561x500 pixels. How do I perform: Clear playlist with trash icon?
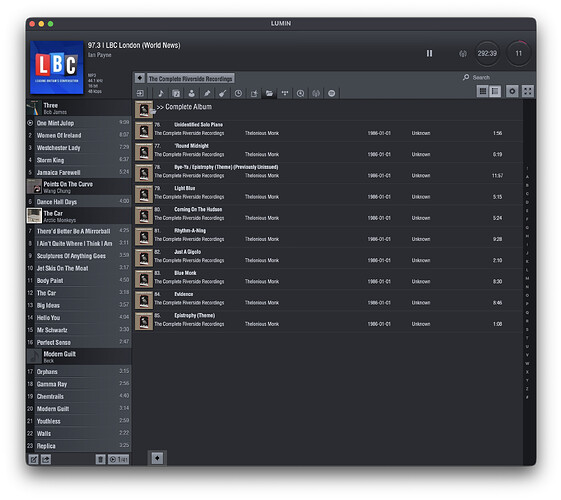point(101,459)
